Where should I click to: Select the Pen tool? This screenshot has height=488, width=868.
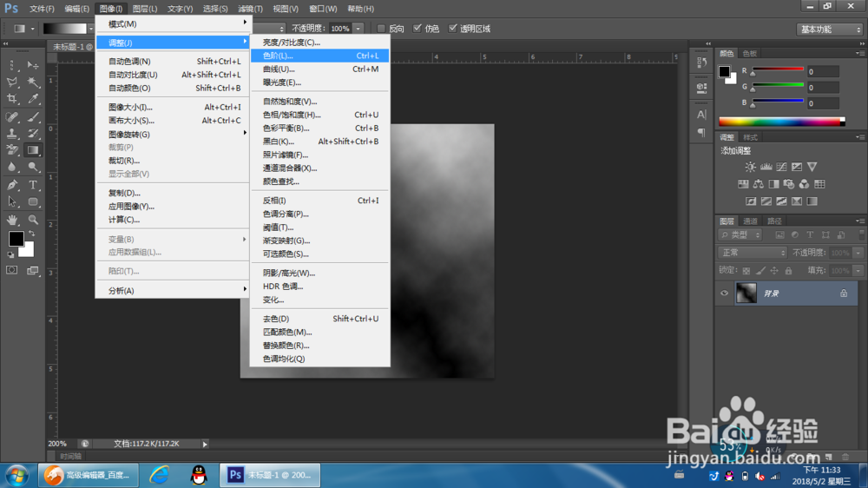12,185
